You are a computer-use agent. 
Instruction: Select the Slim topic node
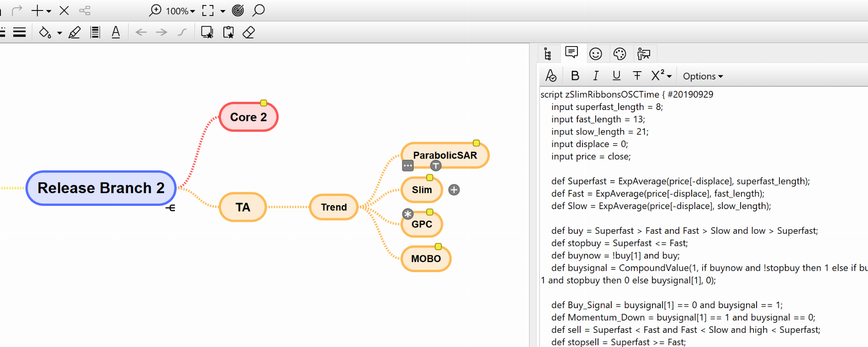click(422, 190)
